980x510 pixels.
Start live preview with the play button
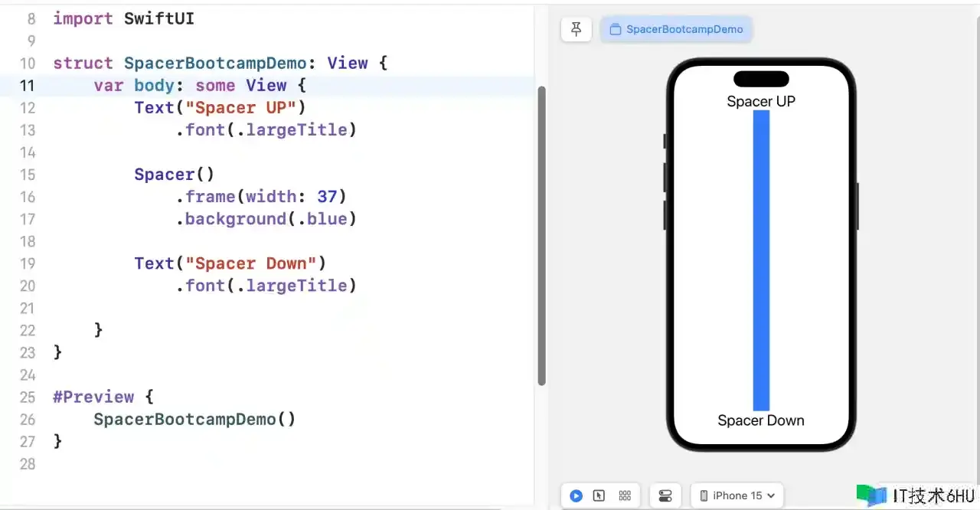pos(576,495)
